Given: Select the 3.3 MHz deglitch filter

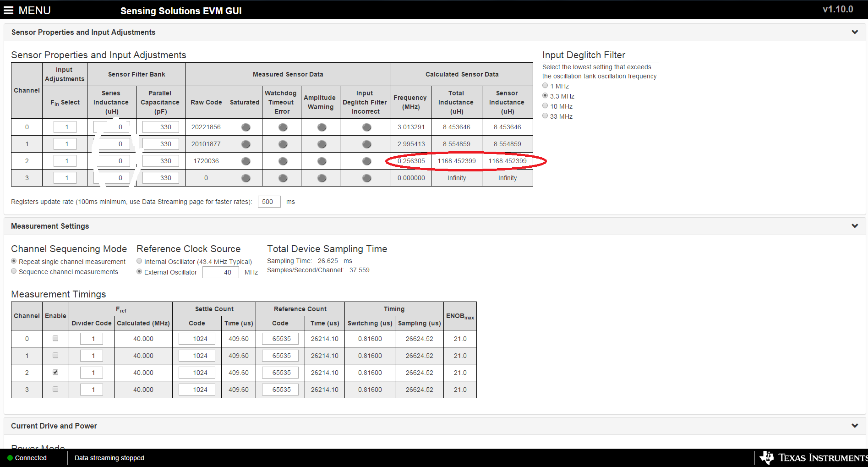Looking at the screenshot, I should point(545,96).
